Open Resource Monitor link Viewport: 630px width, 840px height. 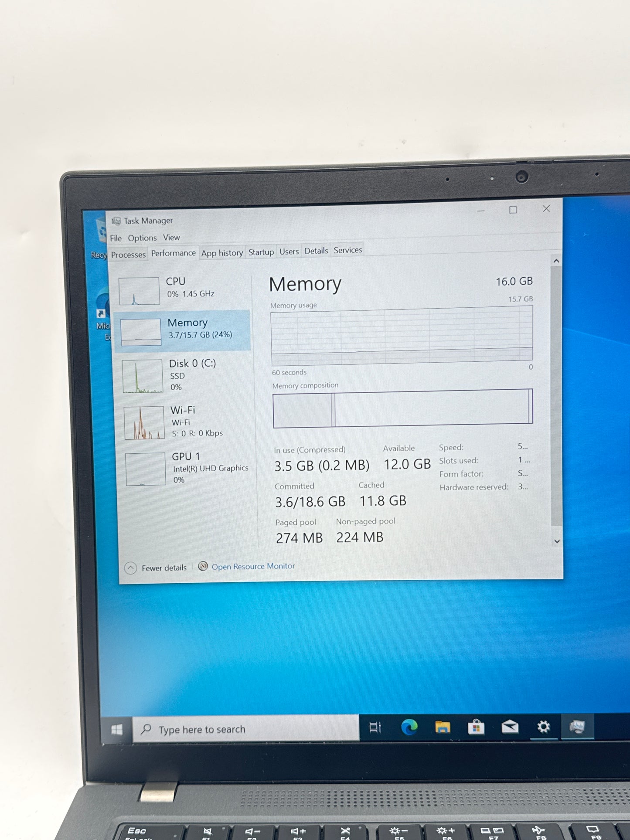pyautogui.click(x=253, y=566)
